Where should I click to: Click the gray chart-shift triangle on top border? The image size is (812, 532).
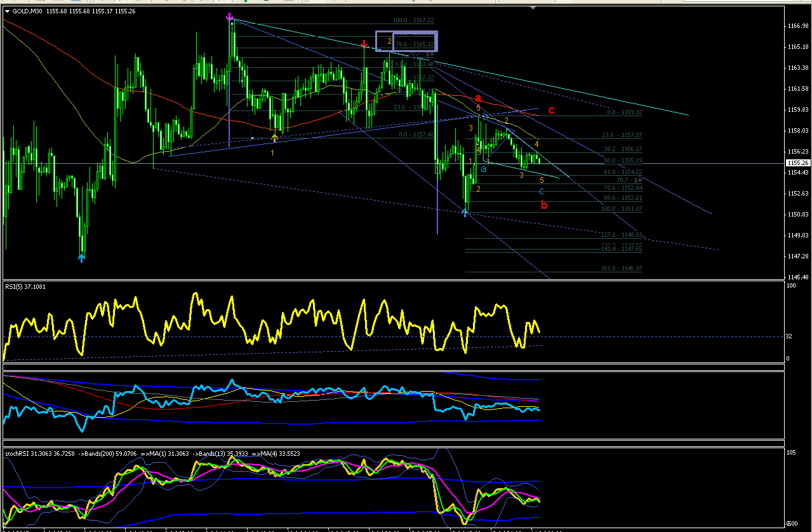tap(533, 8)
